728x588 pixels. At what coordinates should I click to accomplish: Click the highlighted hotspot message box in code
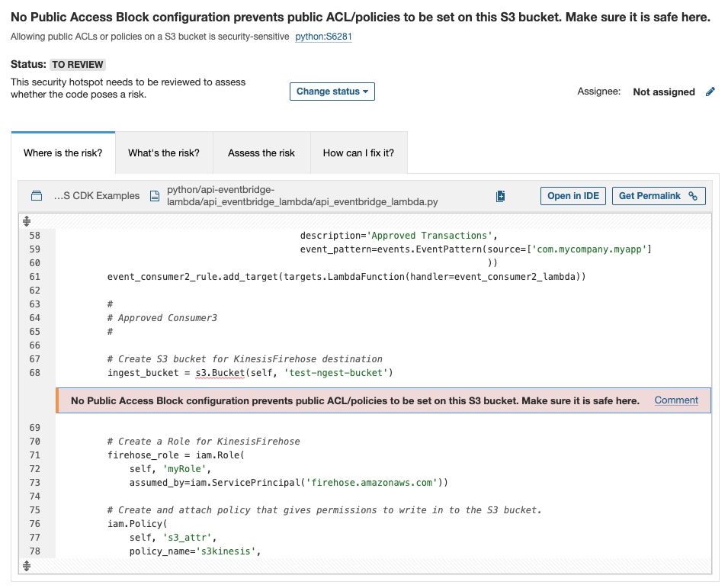pyautogui.click(x=383, y=400)
